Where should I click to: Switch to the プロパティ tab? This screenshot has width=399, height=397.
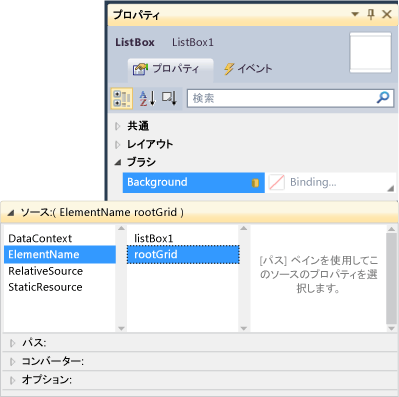pos(170,69)
